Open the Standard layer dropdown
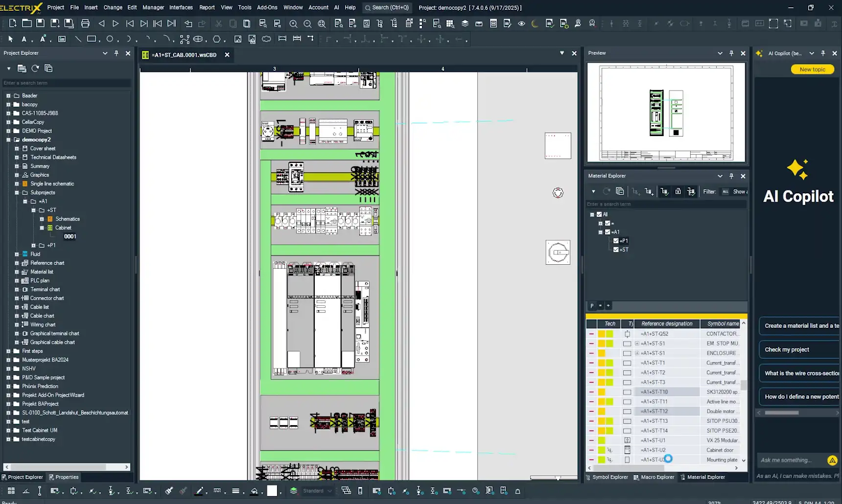The height and width of the screenshot is (504, 842). [329, 491]
